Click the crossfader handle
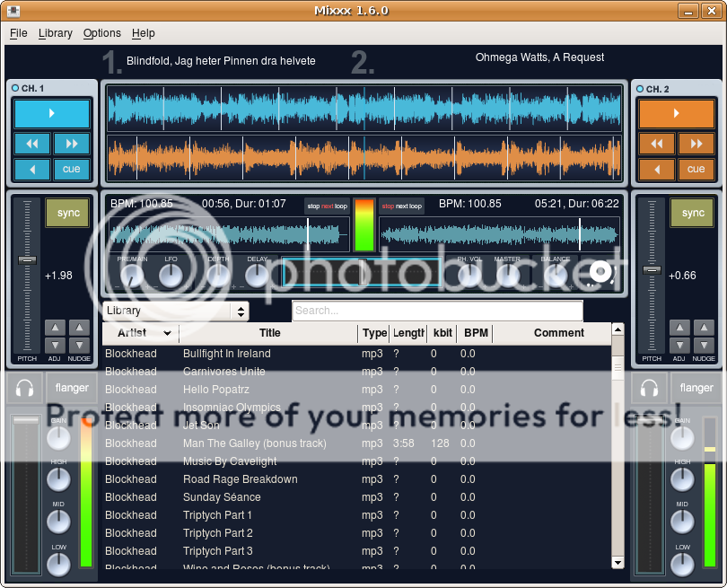The image size is (727, 588). [363, 272]
